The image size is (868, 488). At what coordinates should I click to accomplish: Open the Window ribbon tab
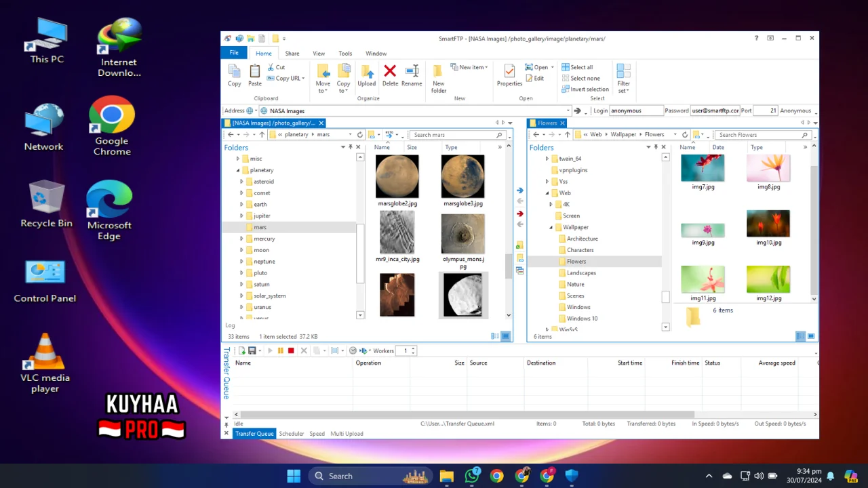[x=376, y=54]
